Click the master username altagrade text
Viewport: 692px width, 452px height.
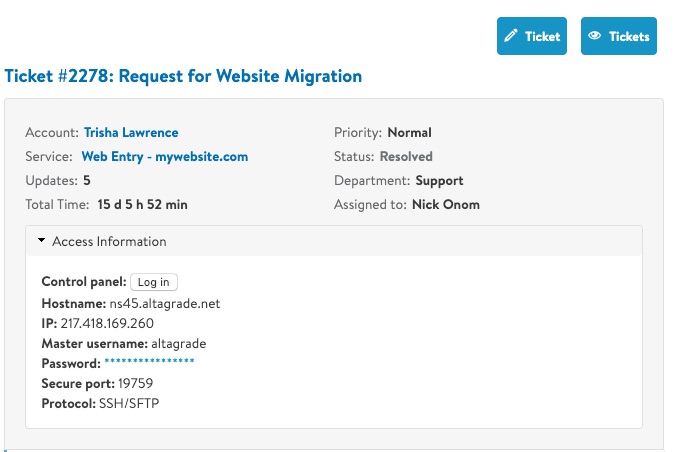(x=179, y=343)
